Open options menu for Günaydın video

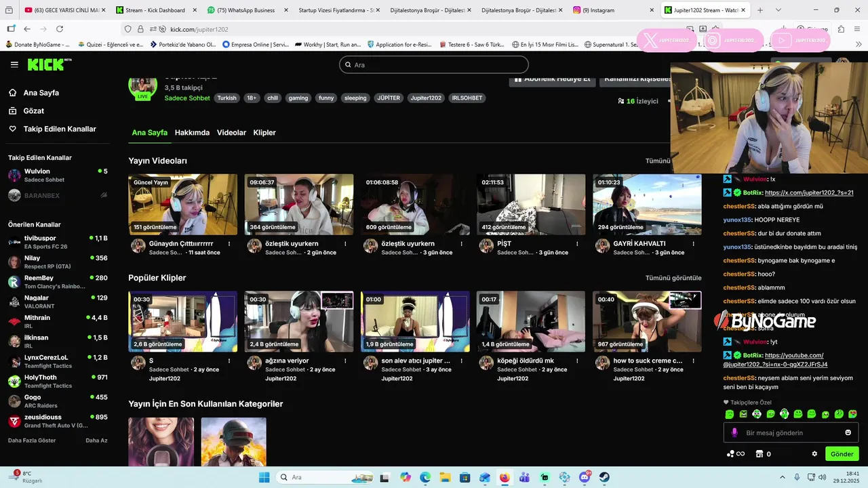(229, 244)
